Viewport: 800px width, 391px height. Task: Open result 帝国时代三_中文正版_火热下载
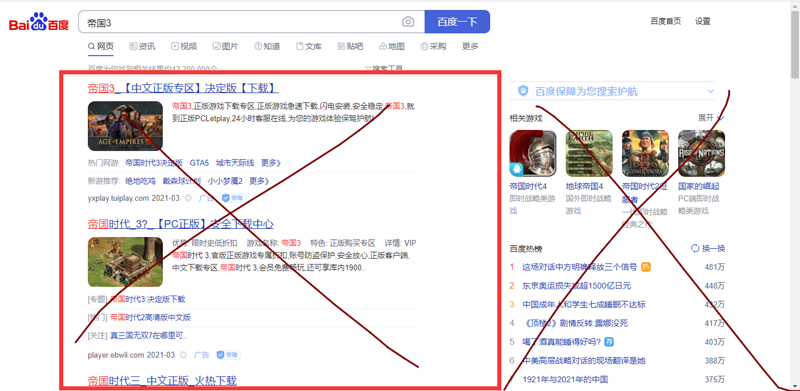[x=162, y=381]
